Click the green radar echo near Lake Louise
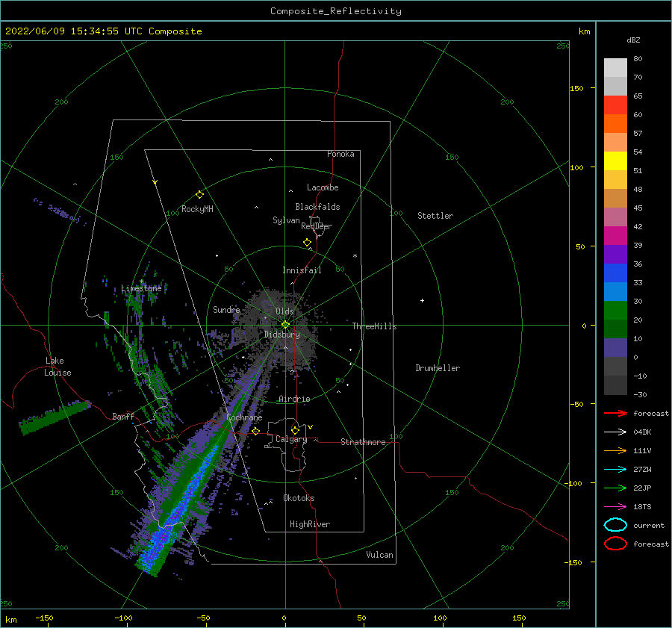The width and height of the screenshot is (672, 628). tap(55, 417)
